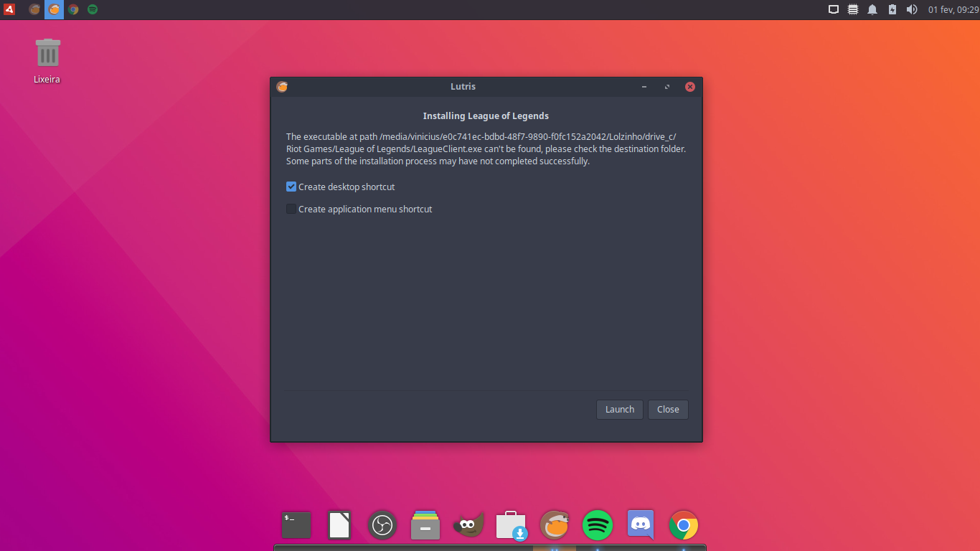Select the highlighted Lutris task in top panel
This screenshot has height=551, width=980.
54,9
